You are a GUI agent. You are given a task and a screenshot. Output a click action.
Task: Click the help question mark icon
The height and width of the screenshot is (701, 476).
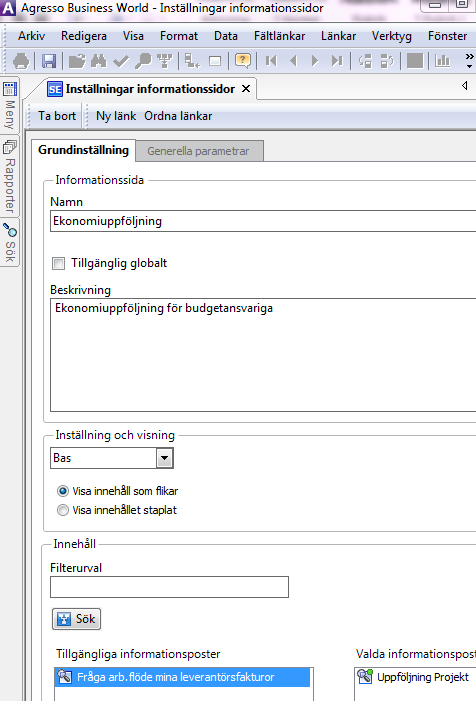pyautogui.click(x=243, y=60)
